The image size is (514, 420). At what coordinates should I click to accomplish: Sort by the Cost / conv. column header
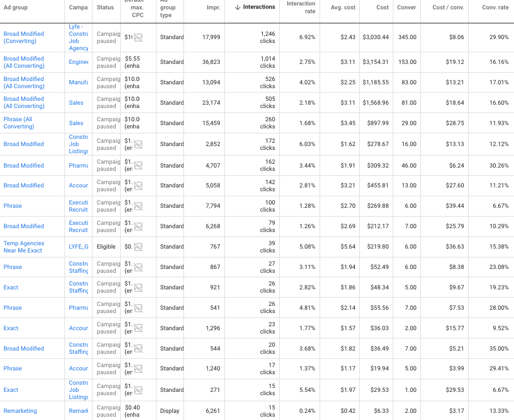point(448,7)
